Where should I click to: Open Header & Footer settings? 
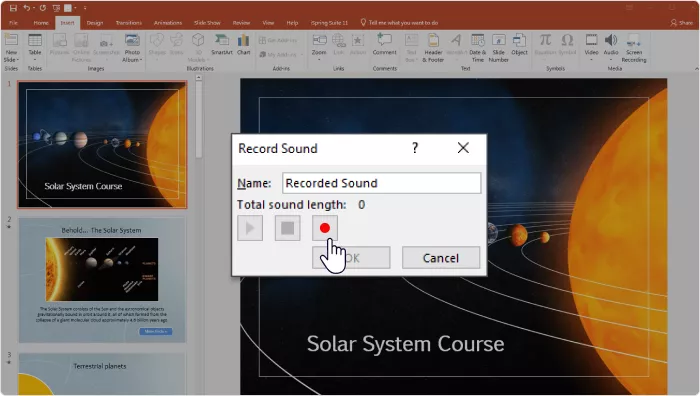pos(433,48)
